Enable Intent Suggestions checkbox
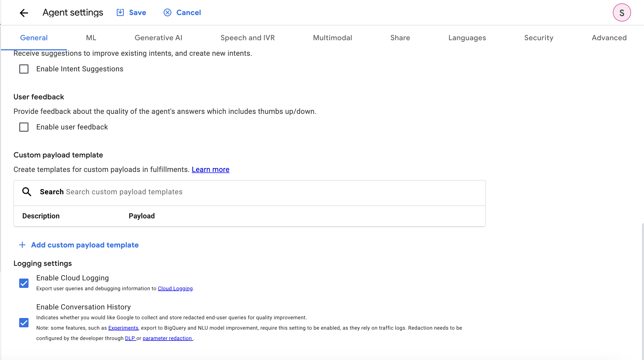Image resolution: width=644 pixels, height=360 pixels. click(x=24, y=69)
